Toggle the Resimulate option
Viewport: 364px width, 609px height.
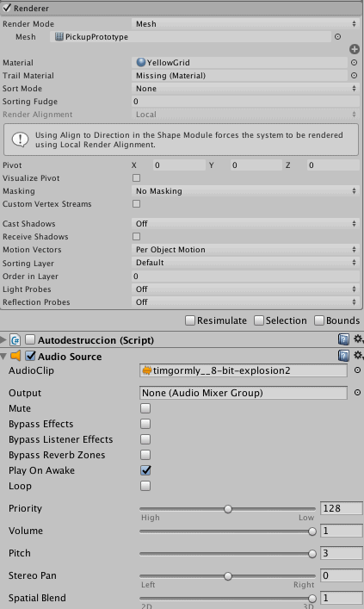click(x=190, y=320)
